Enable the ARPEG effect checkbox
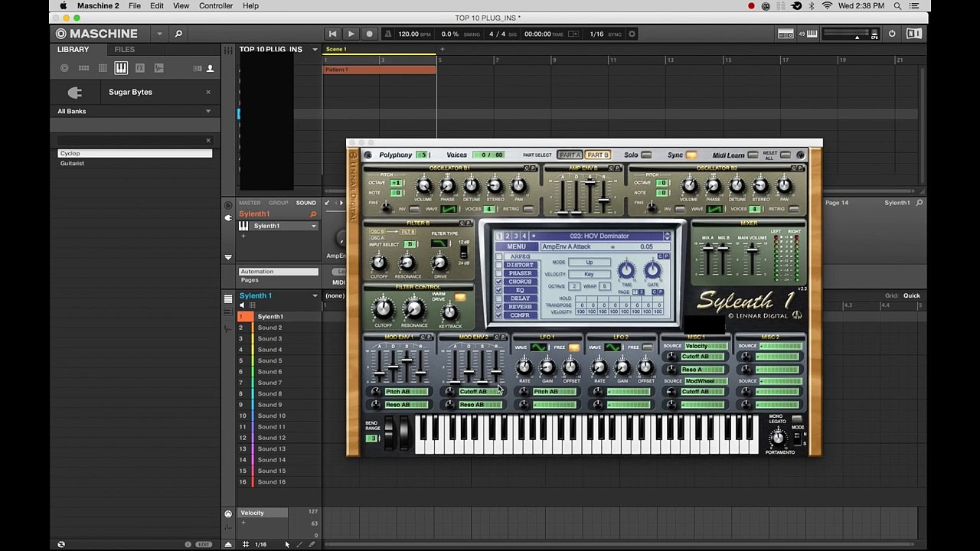 click(x=499, y=256)
